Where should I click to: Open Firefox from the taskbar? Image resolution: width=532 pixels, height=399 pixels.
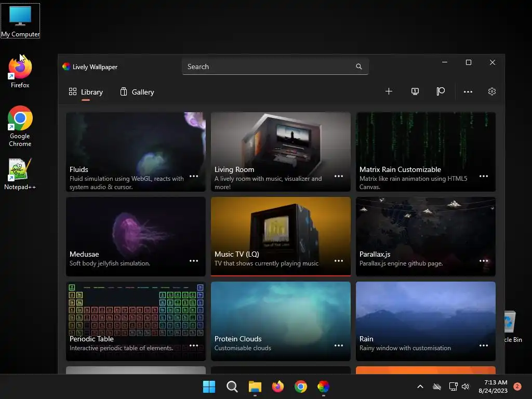coord(278,387)
